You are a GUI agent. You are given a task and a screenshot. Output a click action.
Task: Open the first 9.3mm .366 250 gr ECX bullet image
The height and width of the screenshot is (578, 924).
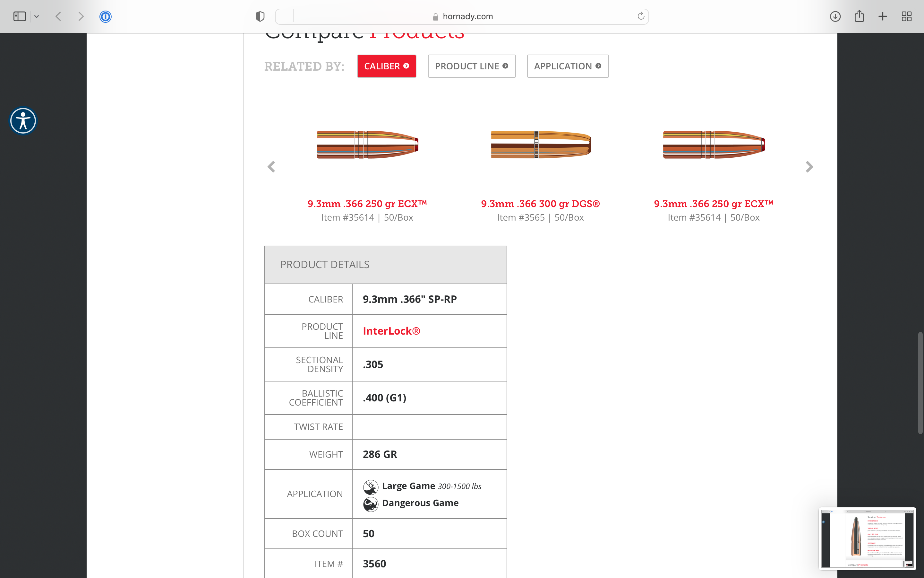[367, 144]
